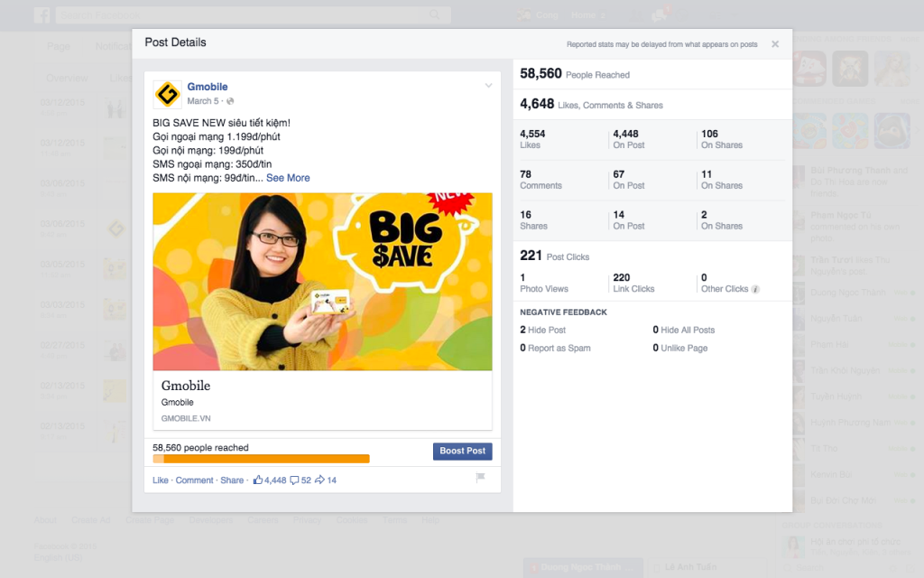Switch to the Page tab
The image size is (924, 578).
point(59,46)
